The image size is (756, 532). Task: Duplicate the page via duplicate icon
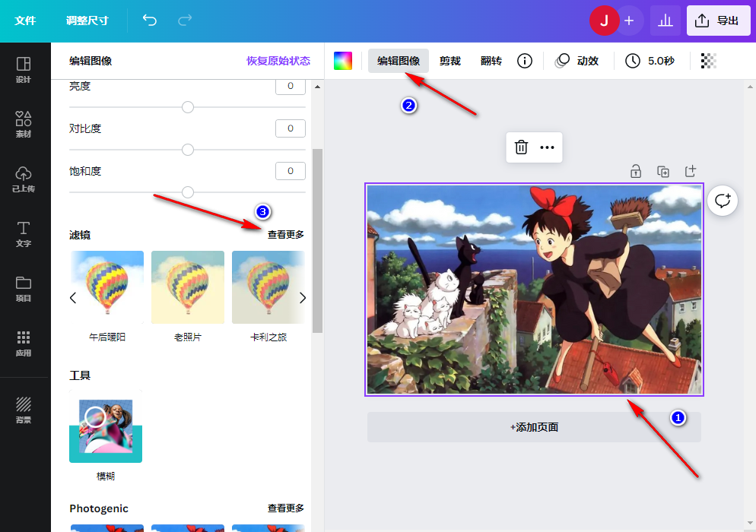[x=662, y=172]
